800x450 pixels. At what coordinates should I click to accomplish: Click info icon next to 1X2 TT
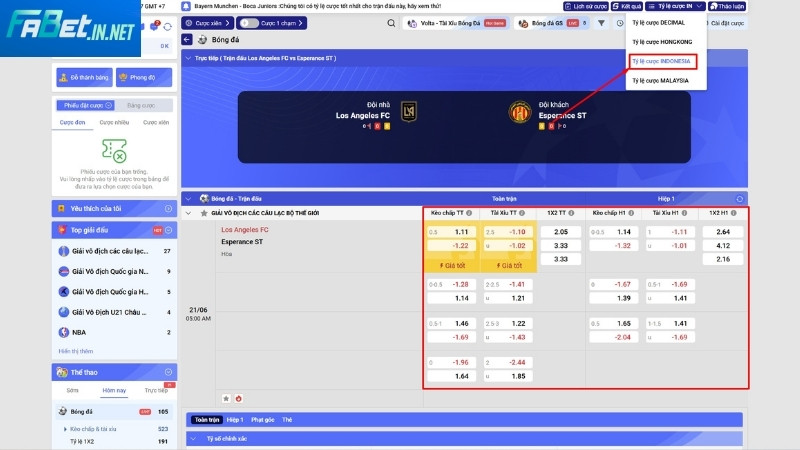pos(571,213)
